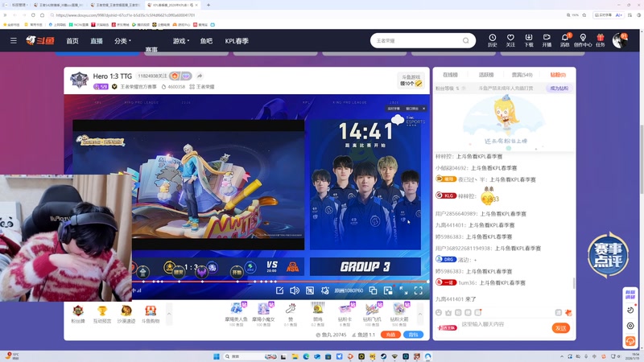Switch to the 在线榜 tab
Screen dimensions: 644x362
click(450, 75)
